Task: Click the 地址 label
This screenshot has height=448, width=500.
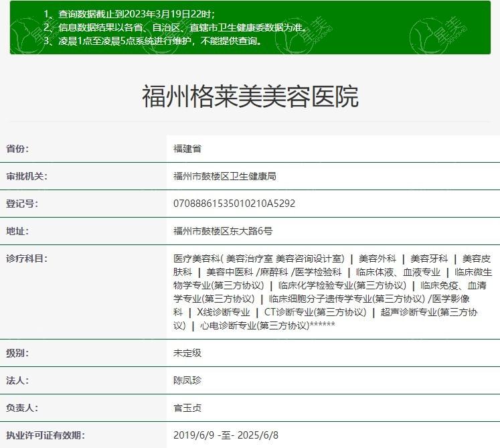Action: point(17,231)
